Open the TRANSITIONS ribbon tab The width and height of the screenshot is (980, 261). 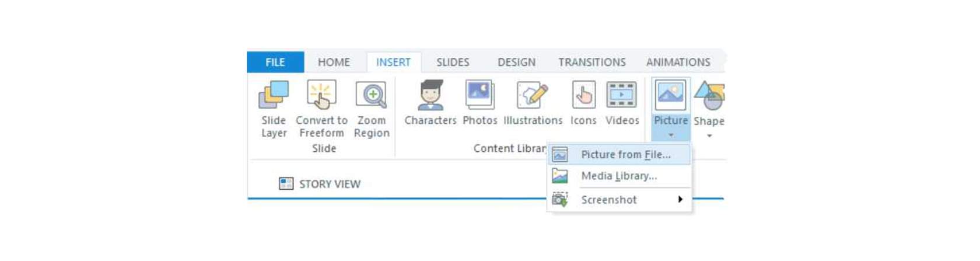(x=591, y=62)
